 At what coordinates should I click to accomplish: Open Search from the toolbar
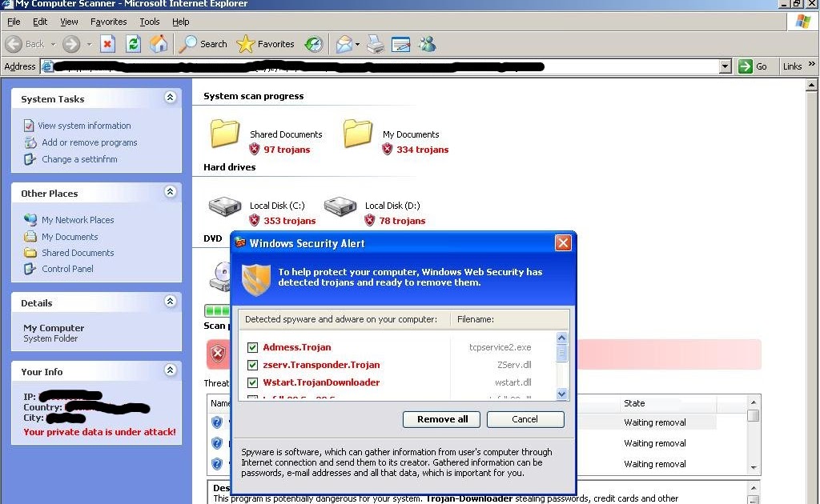click(x=203, y=44)
